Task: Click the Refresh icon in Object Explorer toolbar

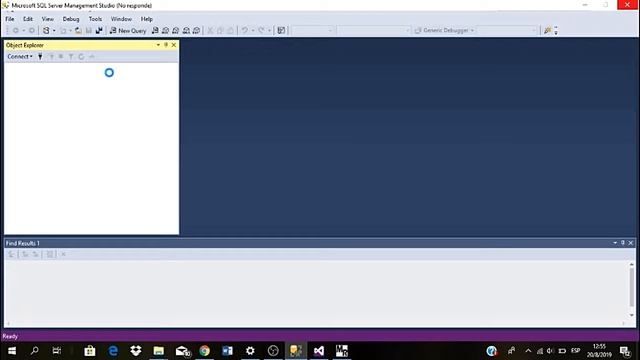Action: 81,57
